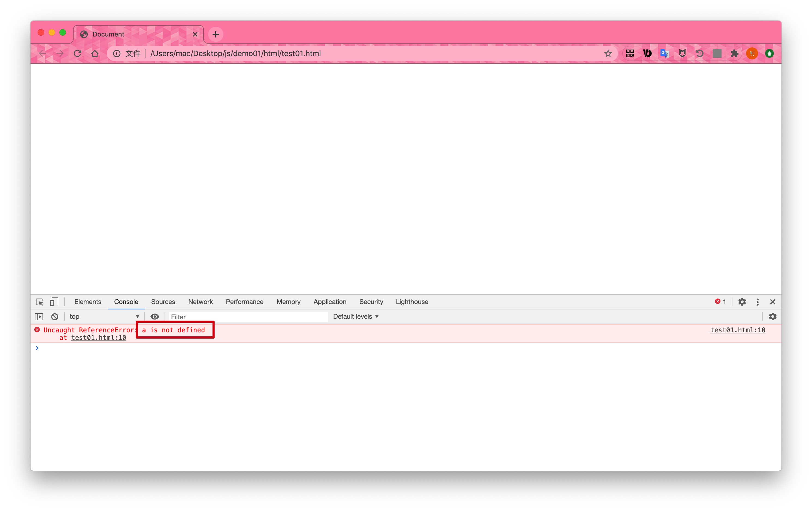Click the inspect element picker icon
812x511 pixels.
[x=40, y=302]
